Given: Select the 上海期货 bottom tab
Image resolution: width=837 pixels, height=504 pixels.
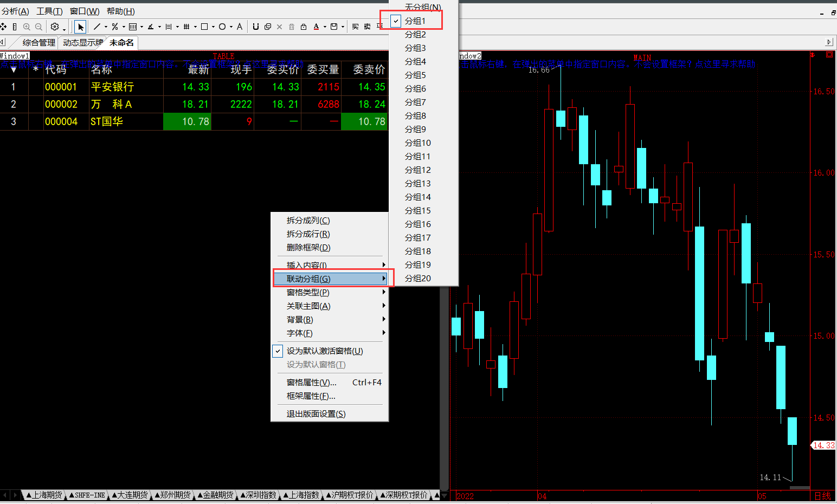Looking at the screenshot, I should tap(43, 495).
